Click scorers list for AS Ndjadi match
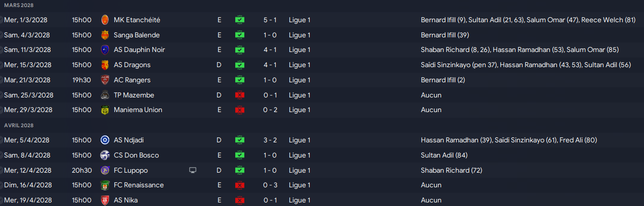 click(512, 140)
